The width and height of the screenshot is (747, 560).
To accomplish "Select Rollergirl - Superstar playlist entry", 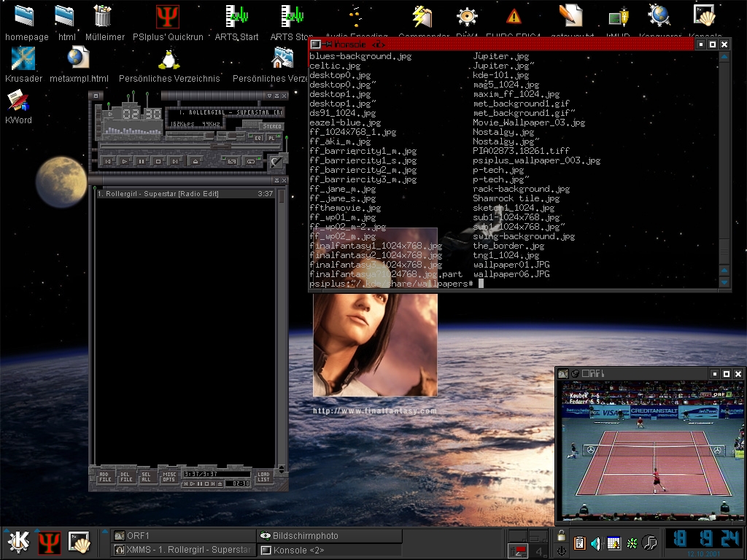I will point(185,194).
